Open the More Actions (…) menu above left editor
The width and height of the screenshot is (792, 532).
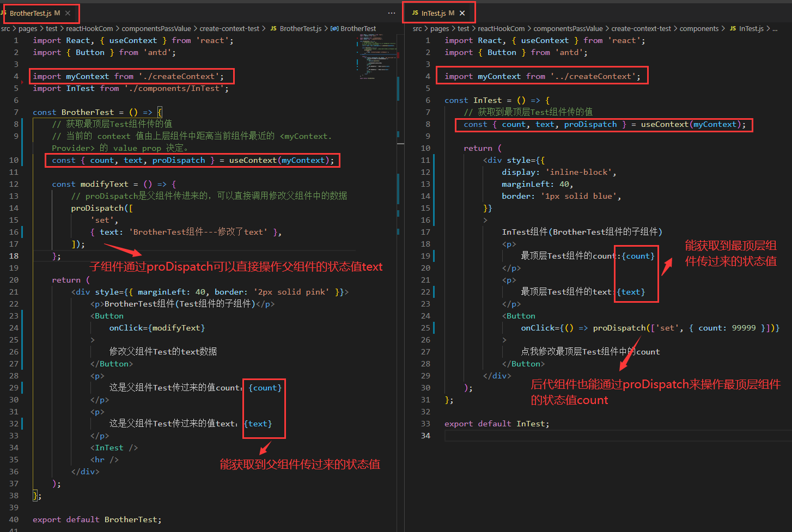pos(391,13)
